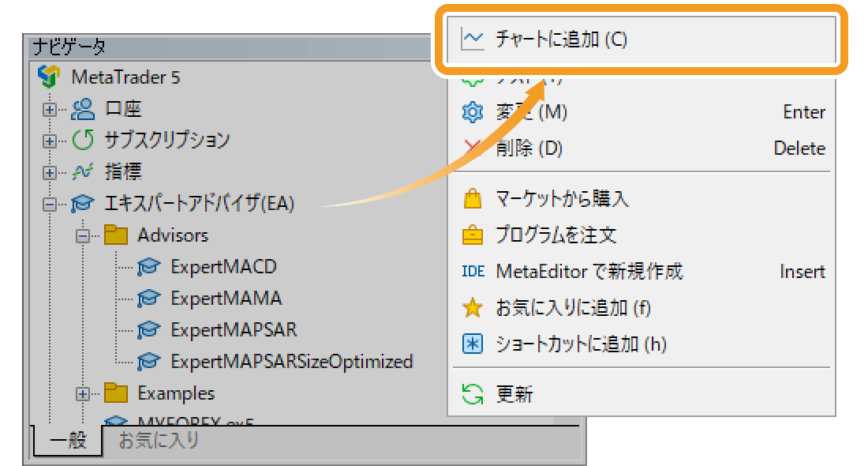Click the ExpertMAPSAR graduation hat icon

tap(148, 329)
